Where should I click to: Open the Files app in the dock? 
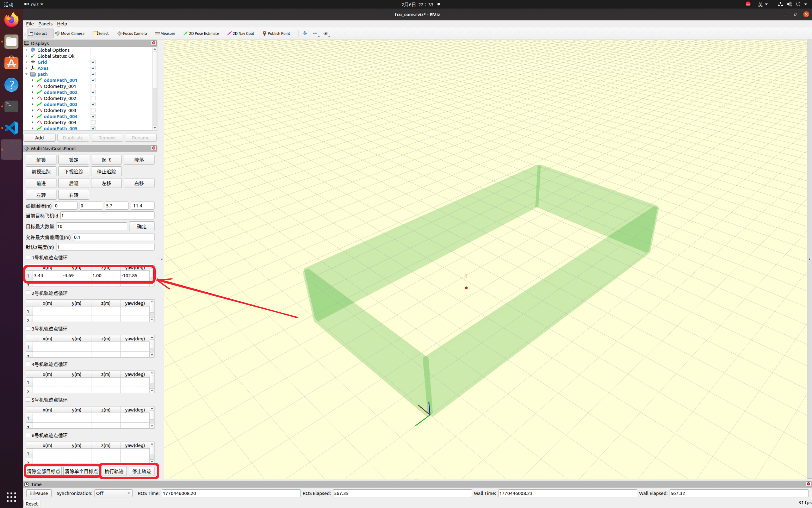(11, 42)
